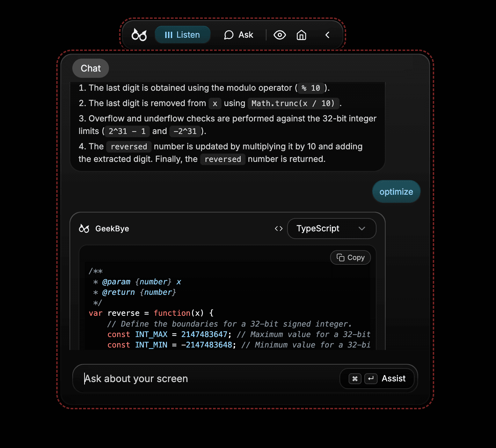Toggle visibility with the eye icon
The width and height of the screenshot is (496, 448).
(280, 35)
